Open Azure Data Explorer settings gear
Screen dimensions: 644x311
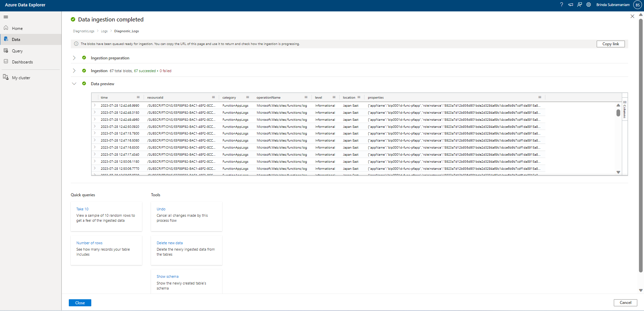(589, 5)
